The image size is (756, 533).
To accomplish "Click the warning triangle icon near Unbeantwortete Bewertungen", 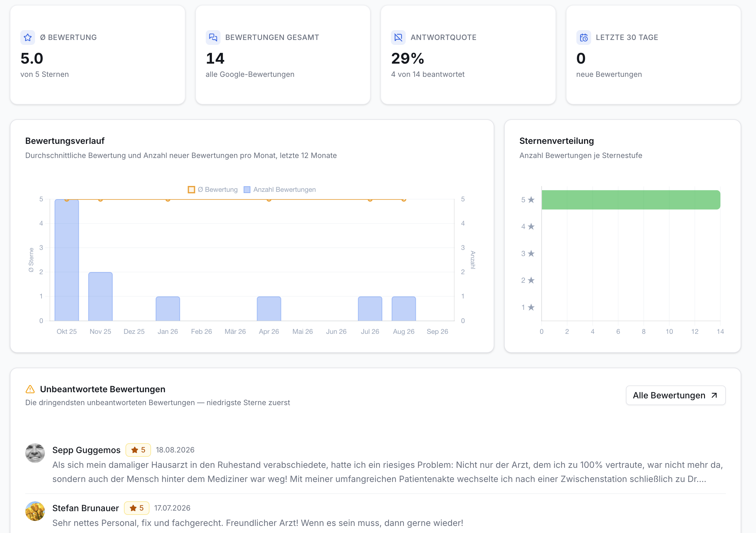I will 30,389.
